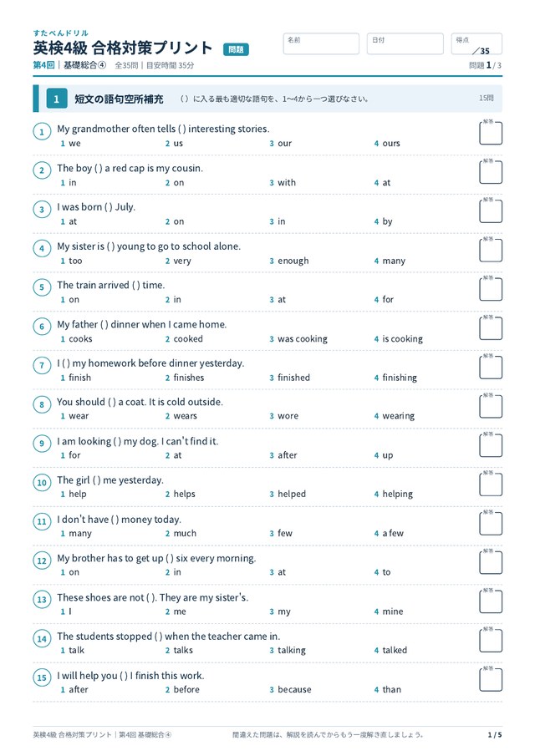Click the answer box for question 14
Screen dimensions: 535x756
pos(491,641)
